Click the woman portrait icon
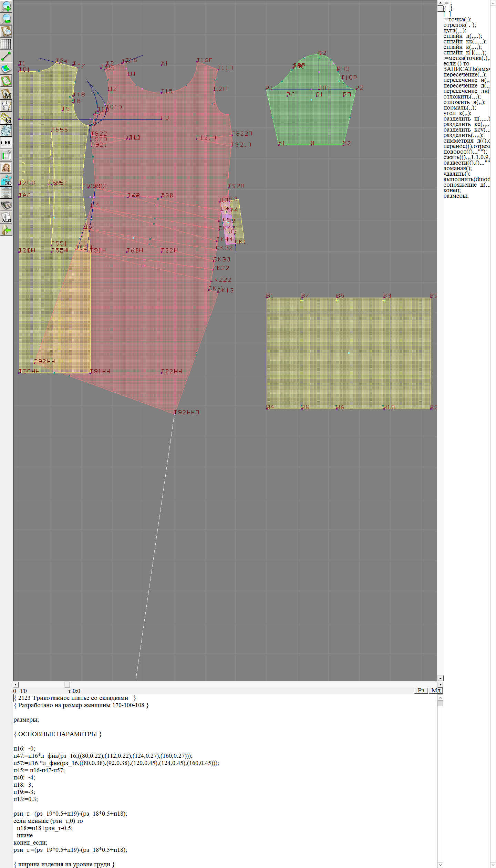 6,168
